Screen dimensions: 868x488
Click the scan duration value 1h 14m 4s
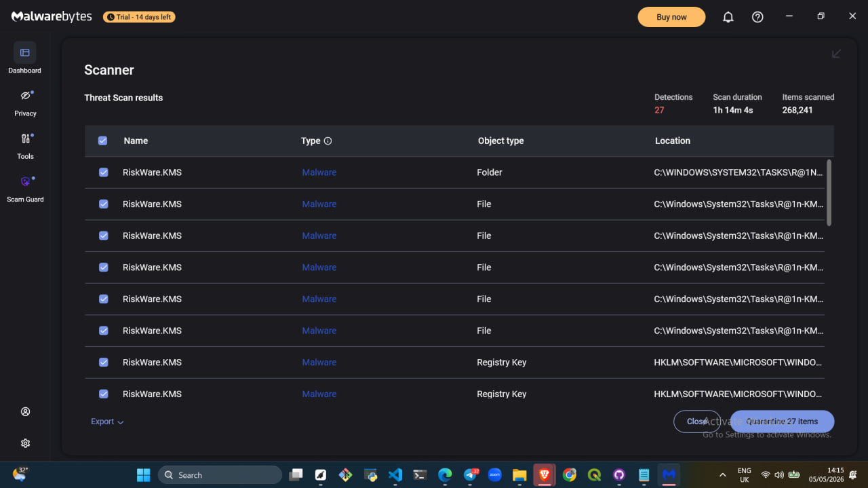pos(733,110)
